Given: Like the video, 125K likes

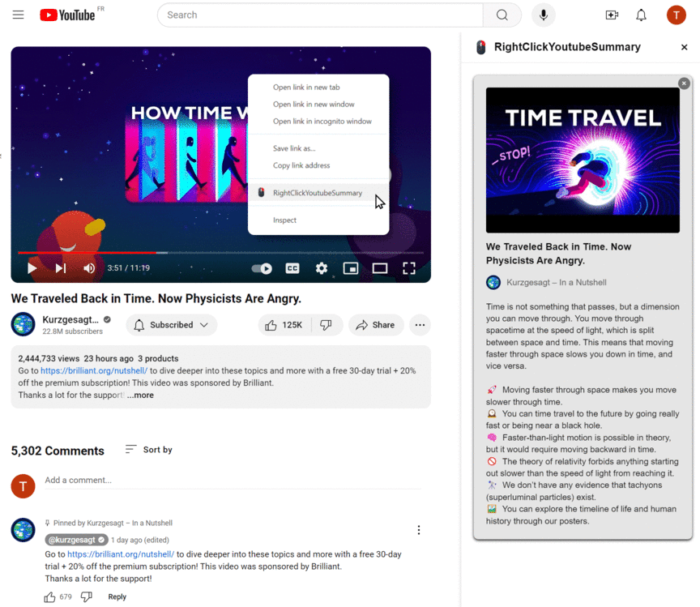Looking at the screenshot, I should (284, 325).
